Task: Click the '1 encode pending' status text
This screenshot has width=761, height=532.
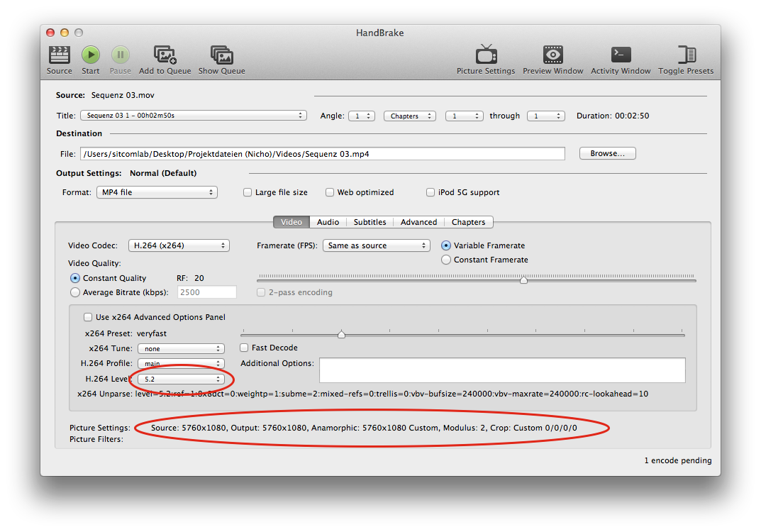Action: click(678, 460)
